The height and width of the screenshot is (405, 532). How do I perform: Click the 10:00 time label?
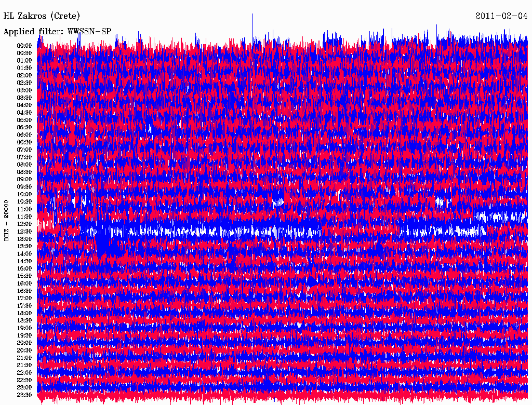click(x=24, y=194)
